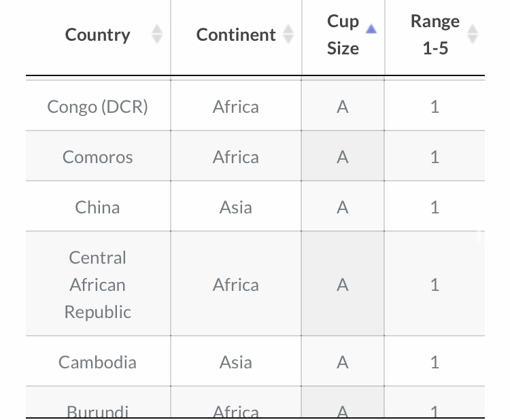
Task: Click the Continent column header text
Action: (x=236, y=35)
